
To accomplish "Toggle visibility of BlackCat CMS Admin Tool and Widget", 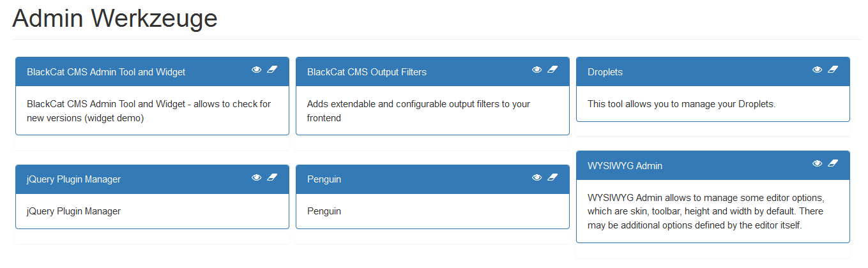I will point(256,70).
